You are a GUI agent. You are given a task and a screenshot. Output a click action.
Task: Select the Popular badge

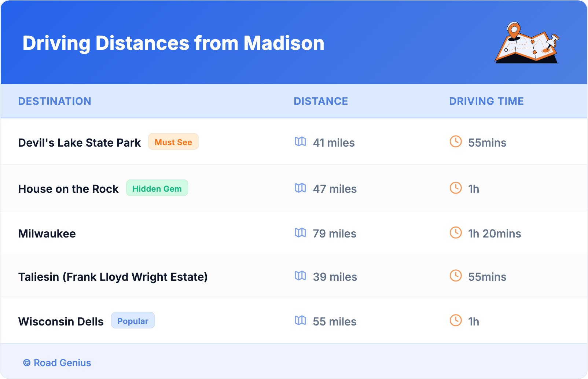pyautogui.click(x=133, y=321)
